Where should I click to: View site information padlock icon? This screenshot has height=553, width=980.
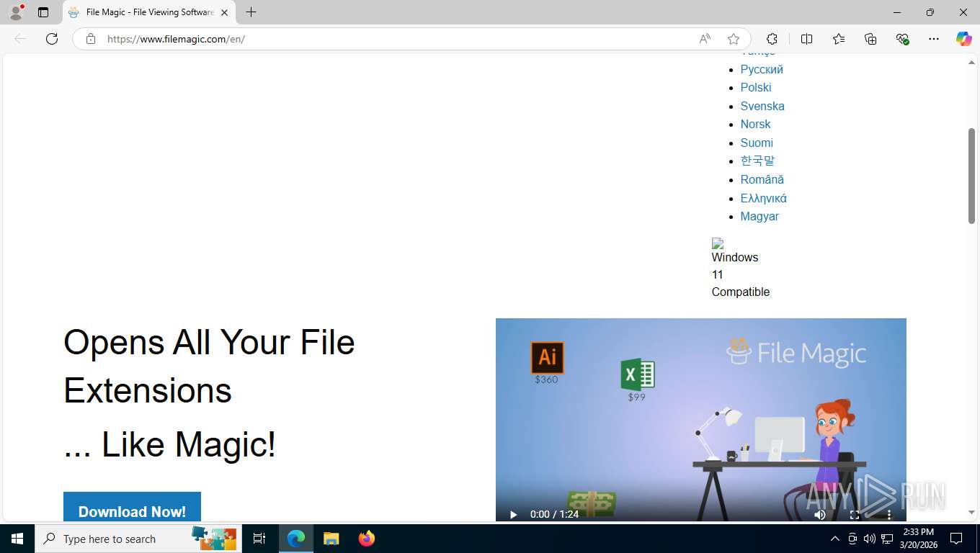click(x=91, y=39)
